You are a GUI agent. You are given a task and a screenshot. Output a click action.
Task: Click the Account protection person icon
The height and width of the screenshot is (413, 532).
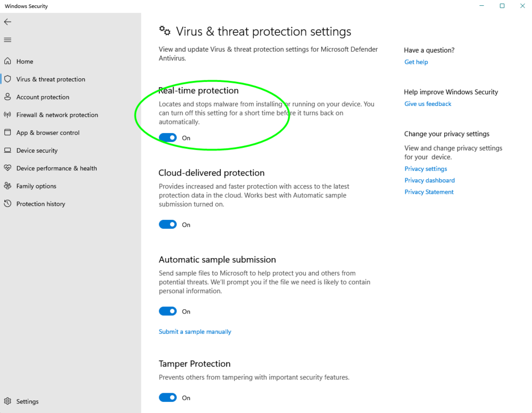pos(7,97)
